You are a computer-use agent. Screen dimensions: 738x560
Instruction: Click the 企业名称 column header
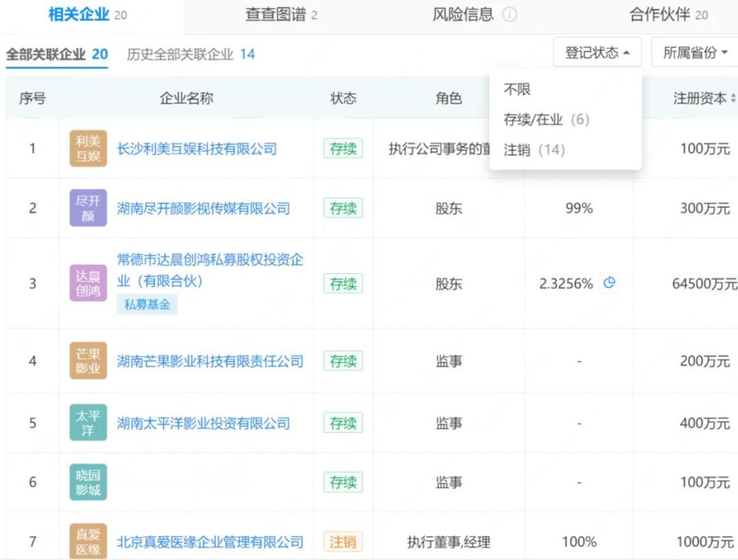coord(187,98)
